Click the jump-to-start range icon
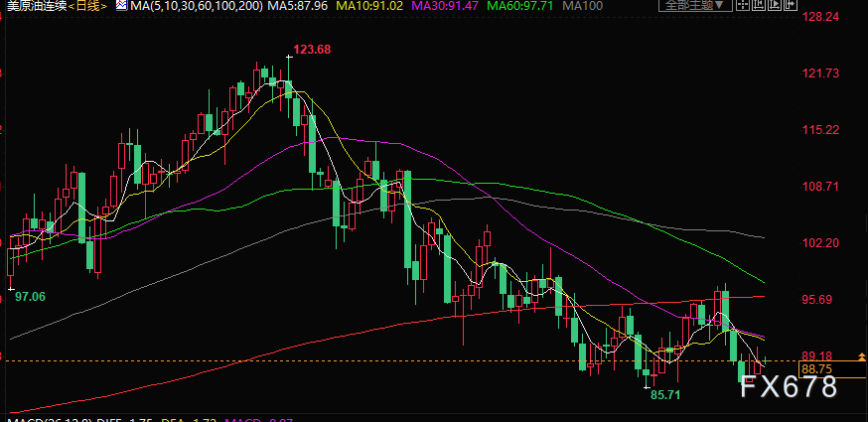The image size is (868, 422). point(759,4)
